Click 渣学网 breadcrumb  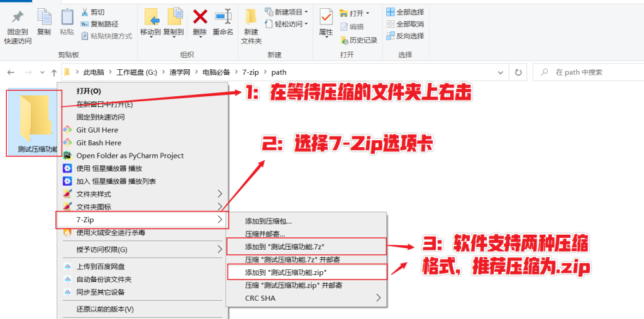(x=179, y=72)
